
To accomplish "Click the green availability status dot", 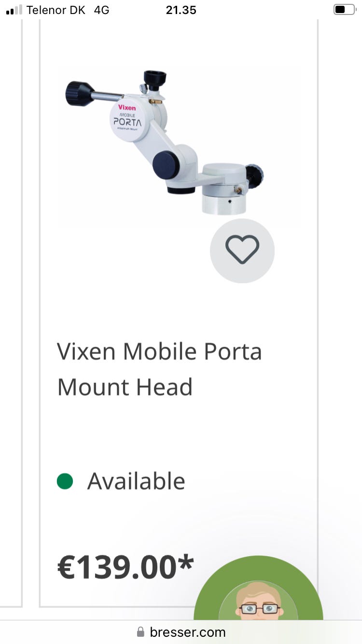I will pyautogui.click(x=65, y=481).
